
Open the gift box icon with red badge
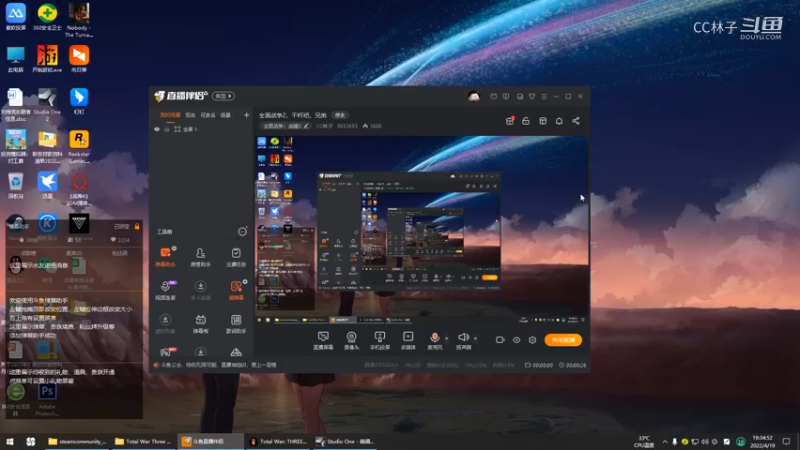(x=510, y=121)
